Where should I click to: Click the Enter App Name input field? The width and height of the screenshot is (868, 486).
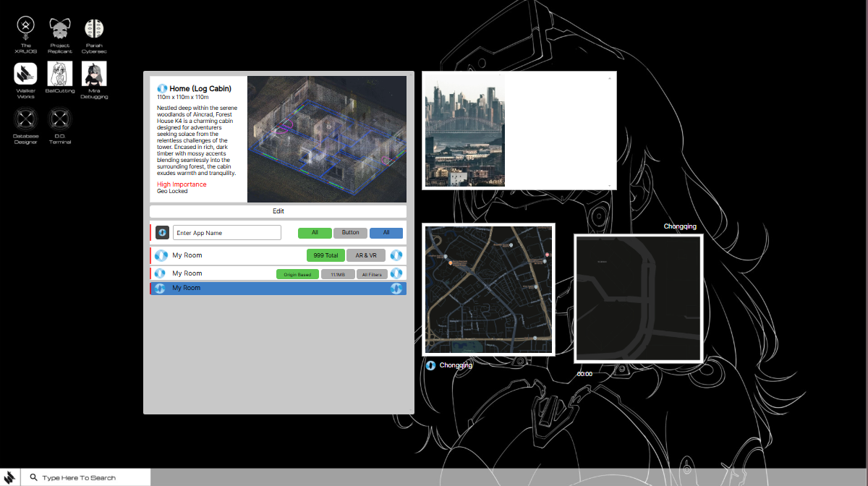tap(226, 233)
